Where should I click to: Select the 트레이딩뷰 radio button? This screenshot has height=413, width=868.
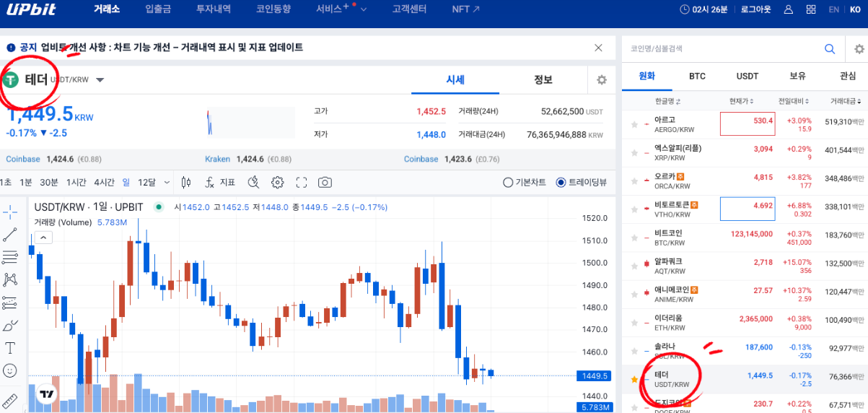561,183
